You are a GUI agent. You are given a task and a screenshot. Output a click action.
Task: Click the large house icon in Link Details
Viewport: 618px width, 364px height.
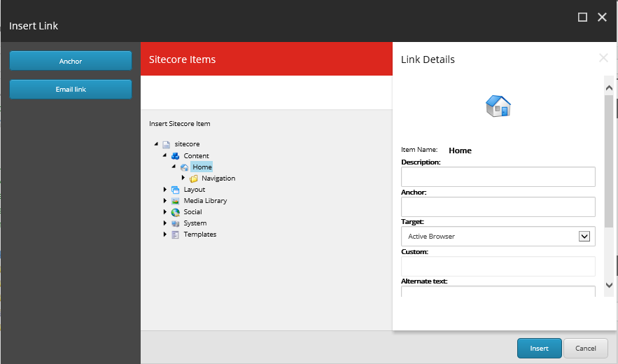[x=498, y=106]
